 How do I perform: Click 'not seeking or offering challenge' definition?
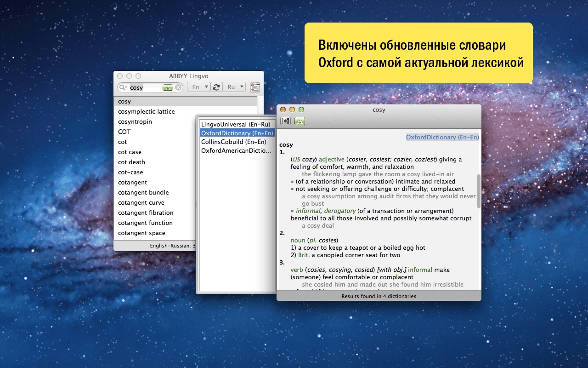[x=380, y=189]
